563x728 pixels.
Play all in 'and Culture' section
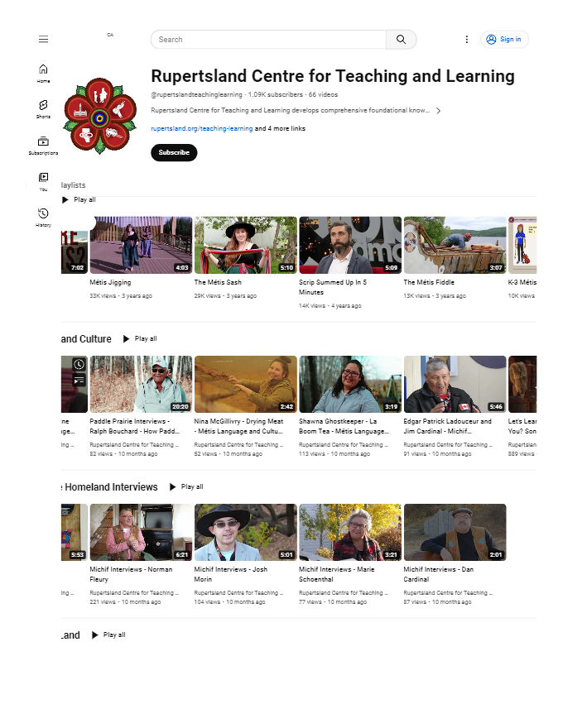tap(140, 339)
